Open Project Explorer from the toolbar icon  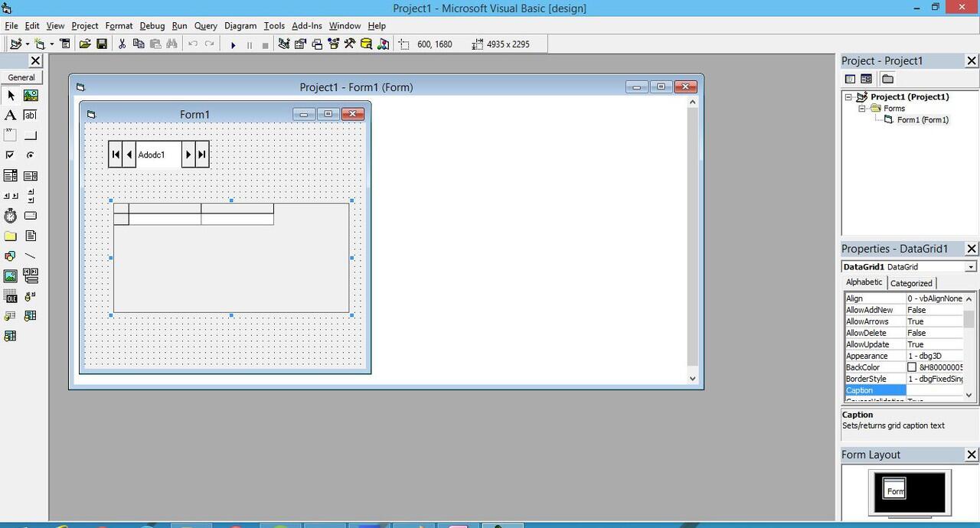pos(284,44)
